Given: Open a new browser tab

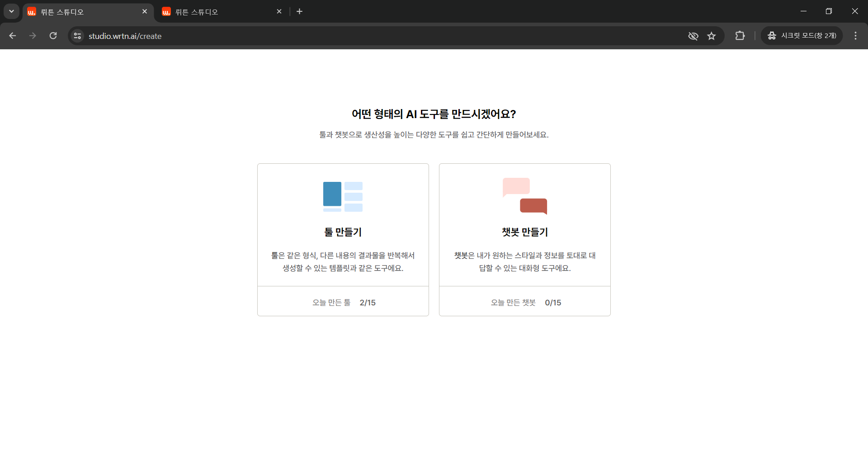Looking at the screenshot, I should tap(299, 11).
